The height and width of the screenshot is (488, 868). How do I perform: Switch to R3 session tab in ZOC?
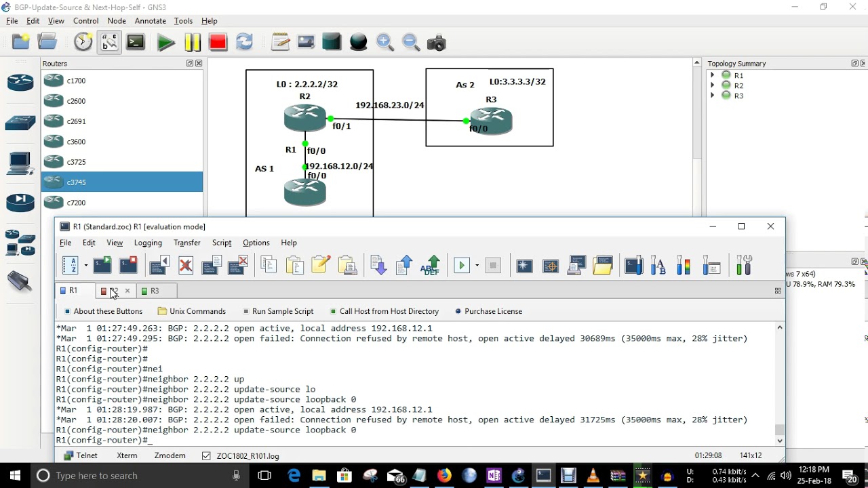(x=155, y=291)
